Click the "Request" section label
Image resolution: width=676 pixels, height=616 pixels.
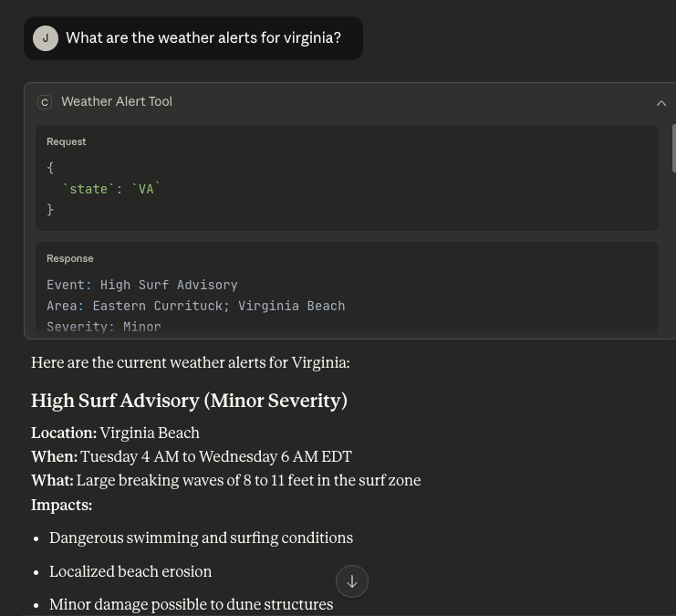tap(67, 142)
